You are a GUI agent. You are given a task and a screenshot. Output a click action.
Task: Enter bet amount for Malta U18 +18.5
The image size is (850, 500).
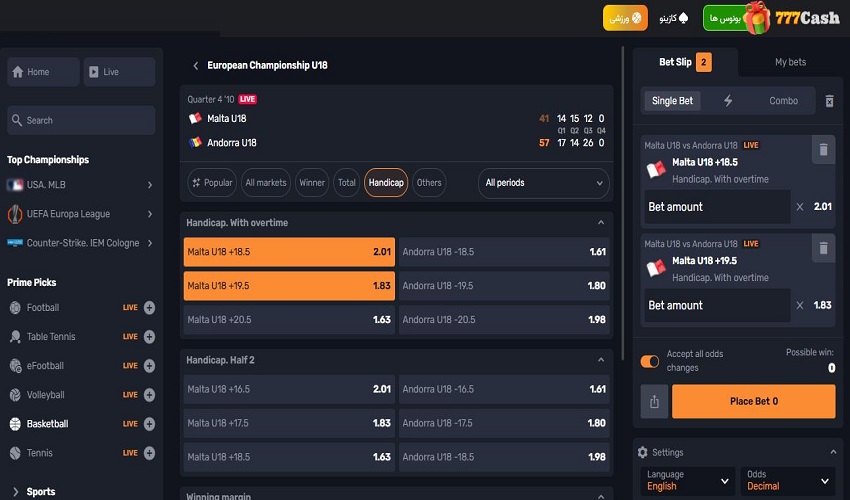pyautogui.click(x=716, y=207)
